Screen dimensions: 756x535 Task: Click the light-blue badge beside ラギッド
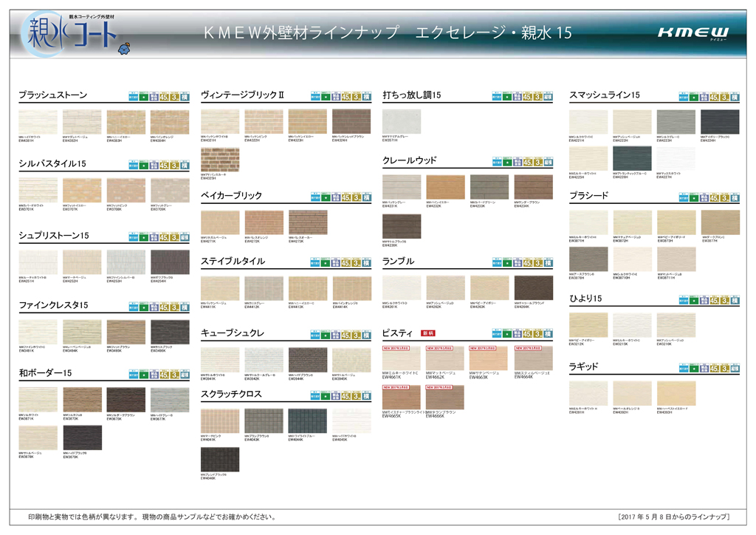pos(684,369)
